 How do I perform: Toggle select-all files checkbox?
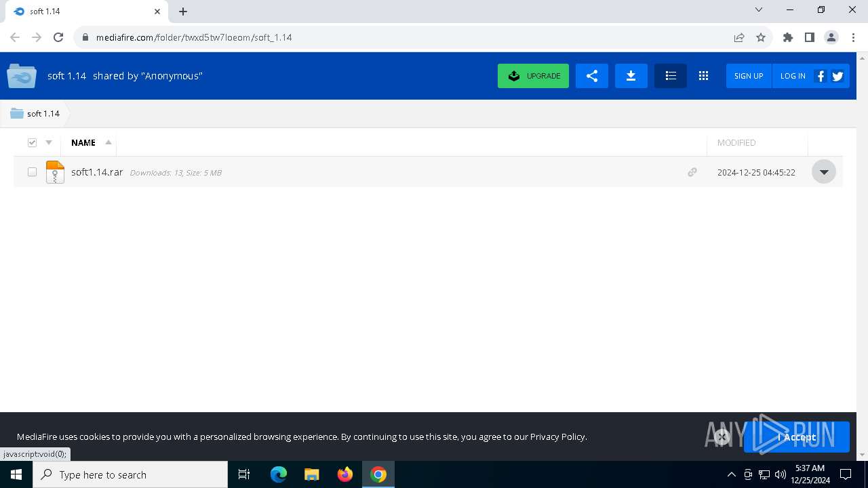click(x=32, y=142)
